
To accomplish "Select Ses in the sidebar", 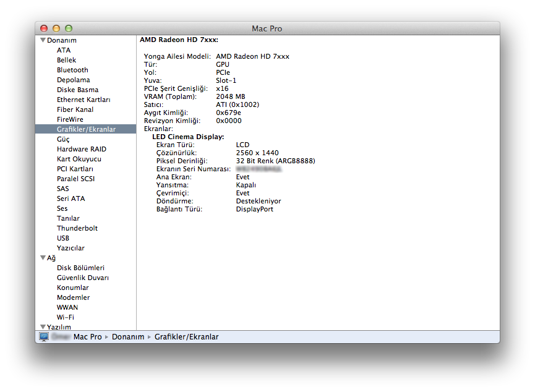I will click(62, 208).
